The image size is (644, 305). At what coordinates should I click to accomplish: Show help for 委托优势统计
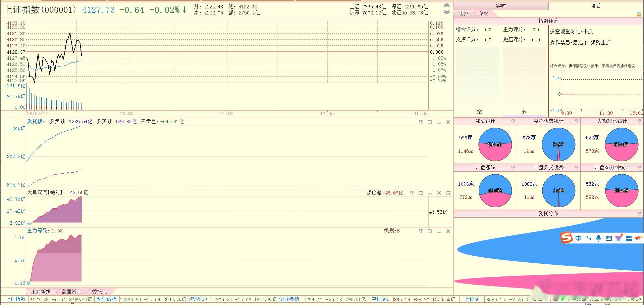click(576, 121)
